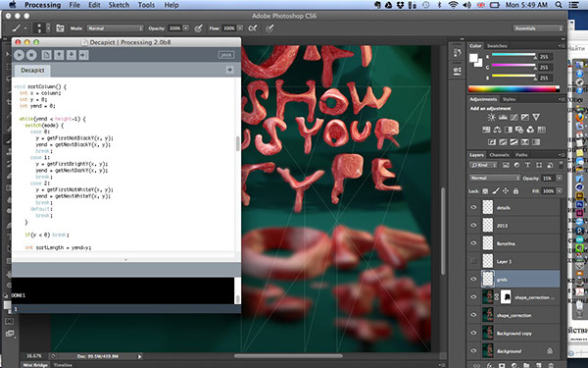Switch to the Paths tab
Image resolution: width=588 pixels, height=368 pixels.
pyautogui.click(x=521, y=155)
